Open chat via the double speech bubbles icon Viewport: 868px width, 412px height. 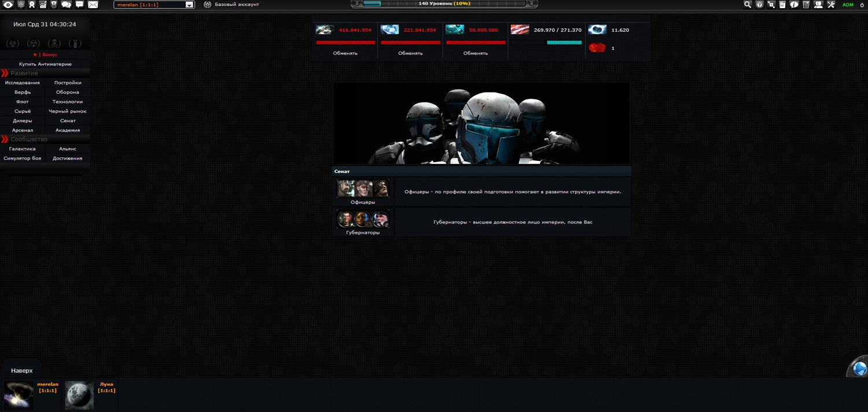pos(66,5)
